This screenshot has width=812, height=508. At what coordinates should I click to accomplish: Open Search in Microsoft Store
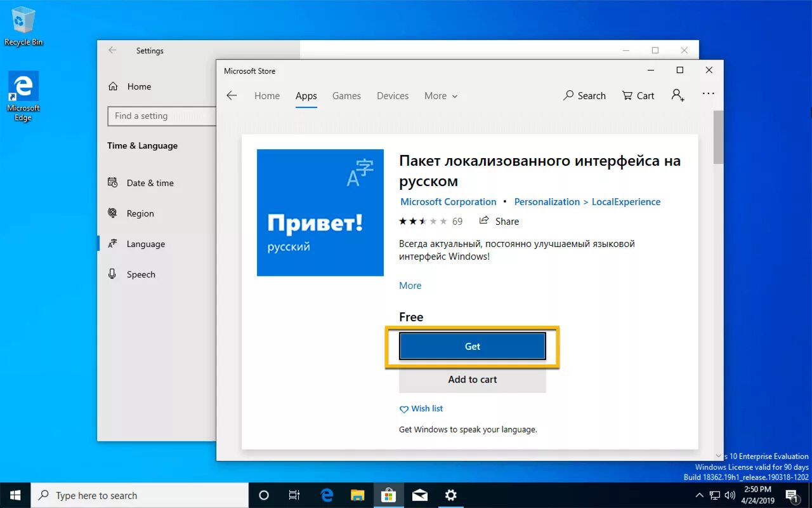(584, 96)
